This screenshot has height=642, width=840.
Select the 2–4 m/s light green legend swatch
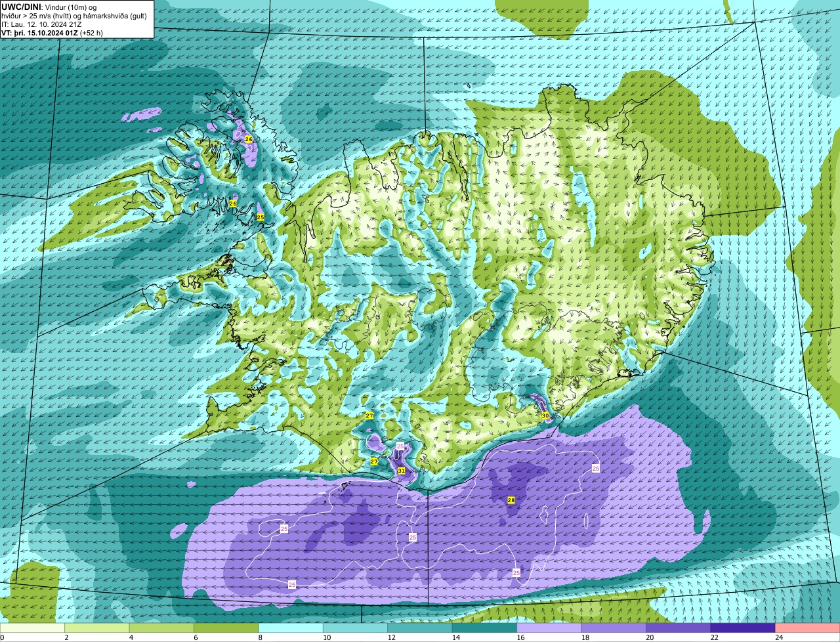(98, 628)
